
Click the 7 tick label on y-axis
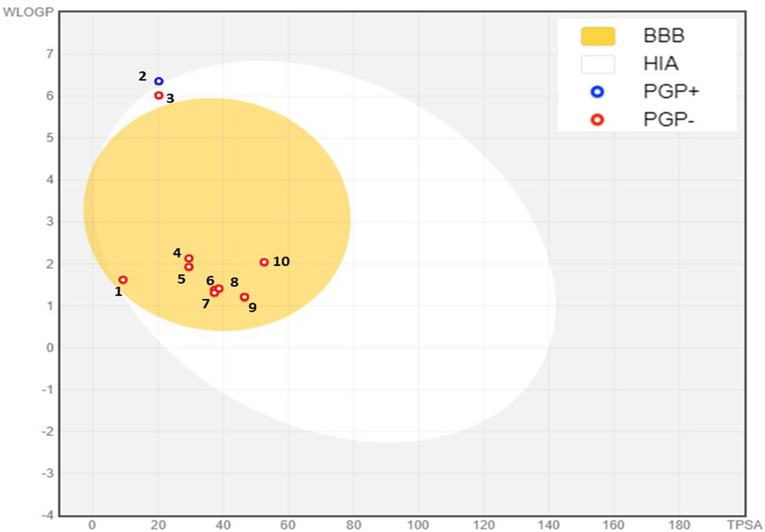pyautogui.click(x=50, y=54)
